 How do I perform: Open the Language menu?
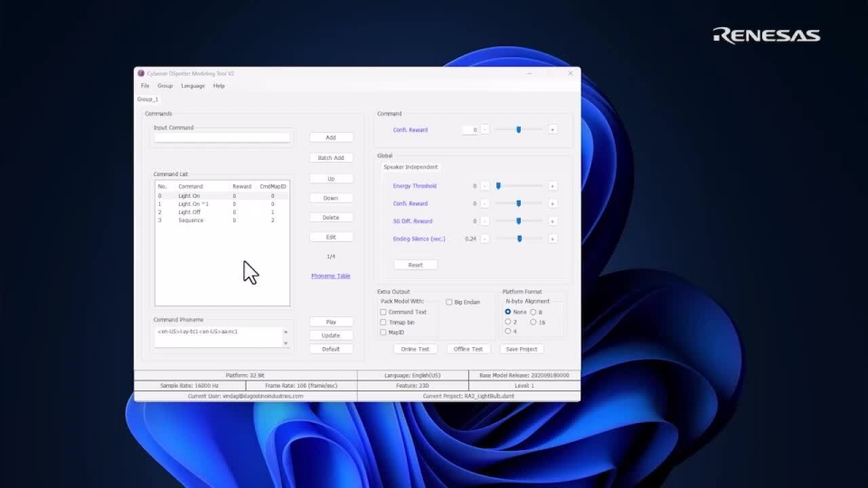click(x=193, y=86)
